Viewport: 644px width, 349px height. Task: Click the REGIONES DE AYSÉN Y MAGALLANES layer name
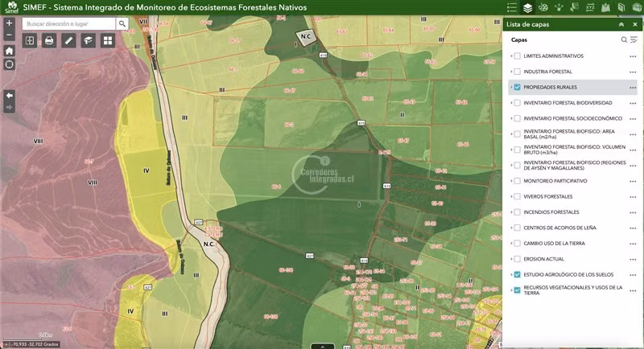click(x=575, y=166)
